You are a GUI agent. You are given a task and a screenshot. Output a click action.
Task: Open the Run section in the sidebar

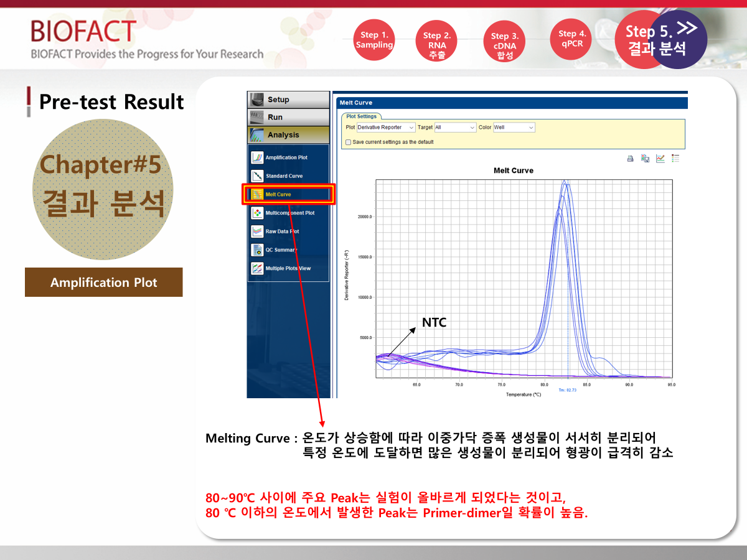pyautogui.click(x=288, y=117)
